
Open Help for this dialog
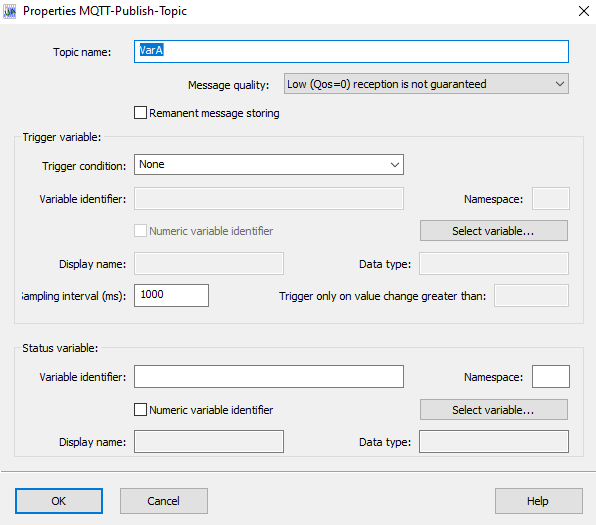pos(539,501)
